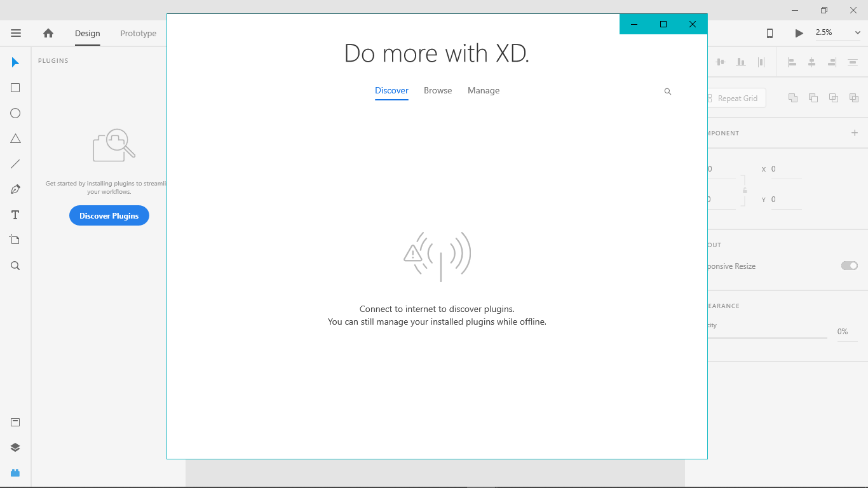This screenshot has height=488, width=868.
Task: Switch to the Prototype tab
Action: tap(139, 34)
